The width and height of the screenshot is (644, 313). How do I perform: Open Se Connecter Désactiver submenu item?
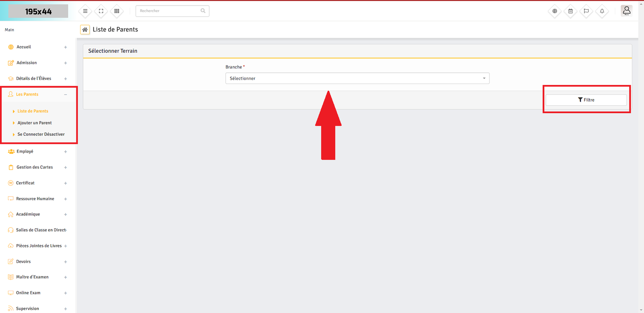(x=41, y=135)
